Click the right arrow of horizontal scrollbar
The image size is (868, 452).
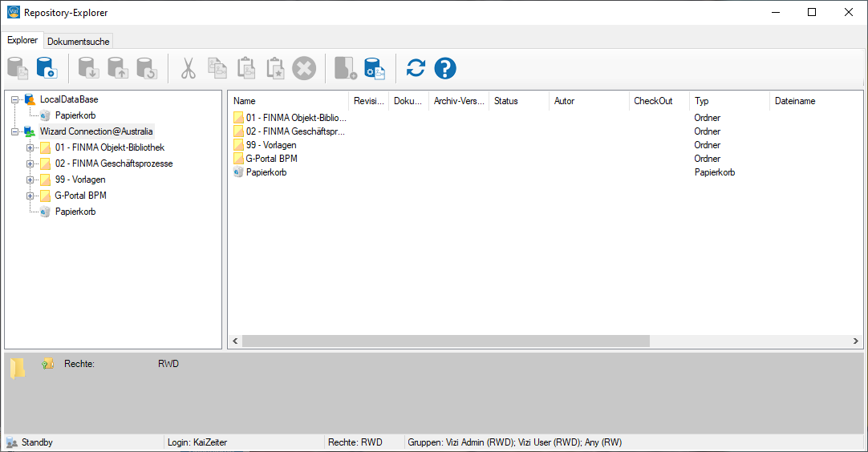(856, 341)
